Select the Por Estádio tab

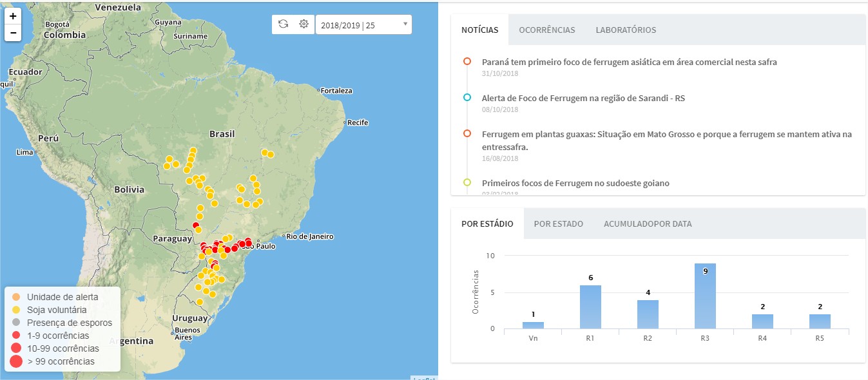point(487,224)
